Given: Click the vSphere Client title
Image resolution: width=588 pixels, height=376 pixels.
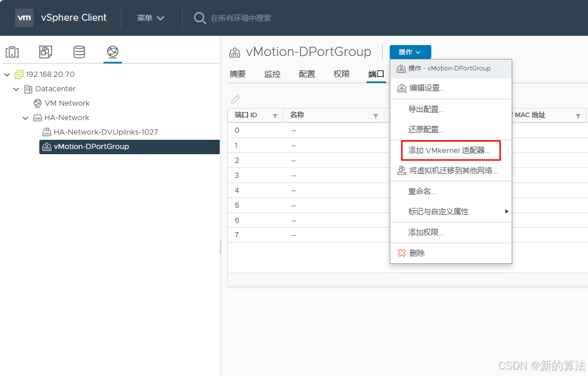Looking at the screenshot, I should click(73, 17).
